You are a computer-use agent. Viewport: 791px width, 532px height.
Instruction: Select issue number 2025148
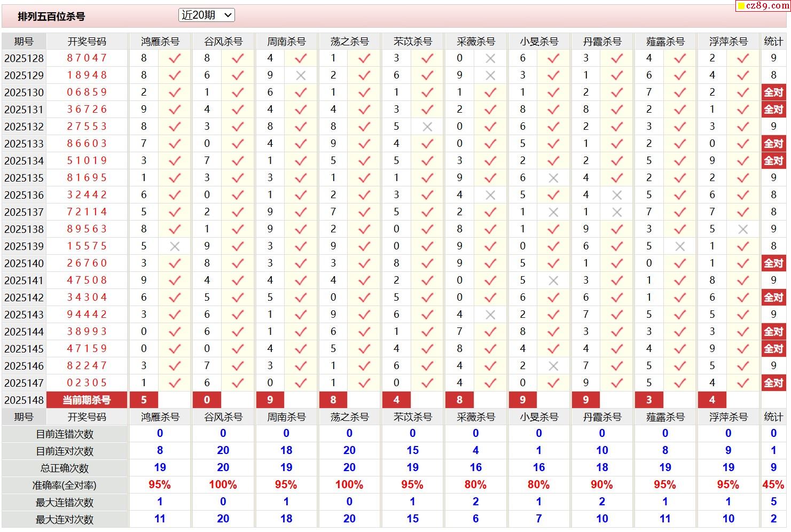[24, 400]
